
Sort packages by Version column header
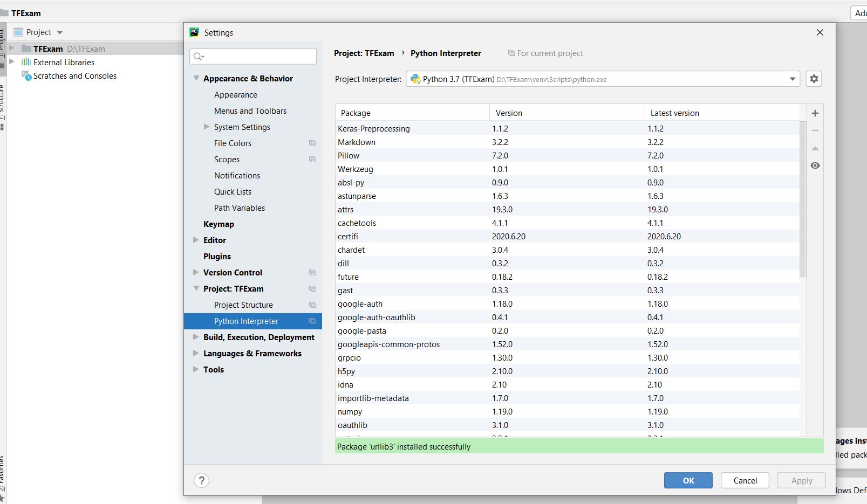click(567, 113)
